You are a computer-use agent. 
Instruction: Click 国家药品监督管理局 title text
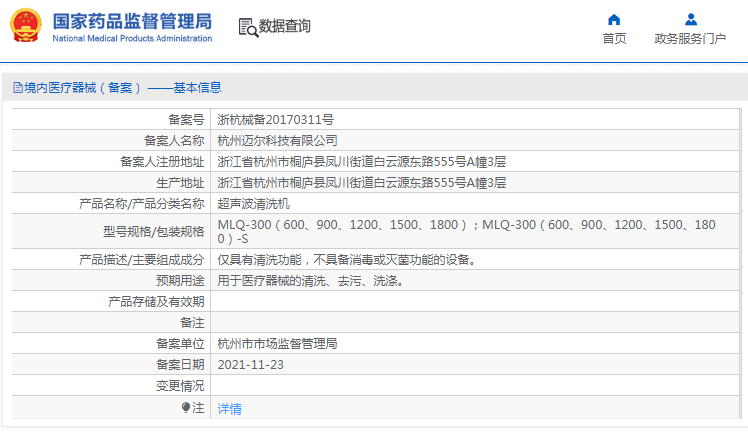[x=132, y=21]
